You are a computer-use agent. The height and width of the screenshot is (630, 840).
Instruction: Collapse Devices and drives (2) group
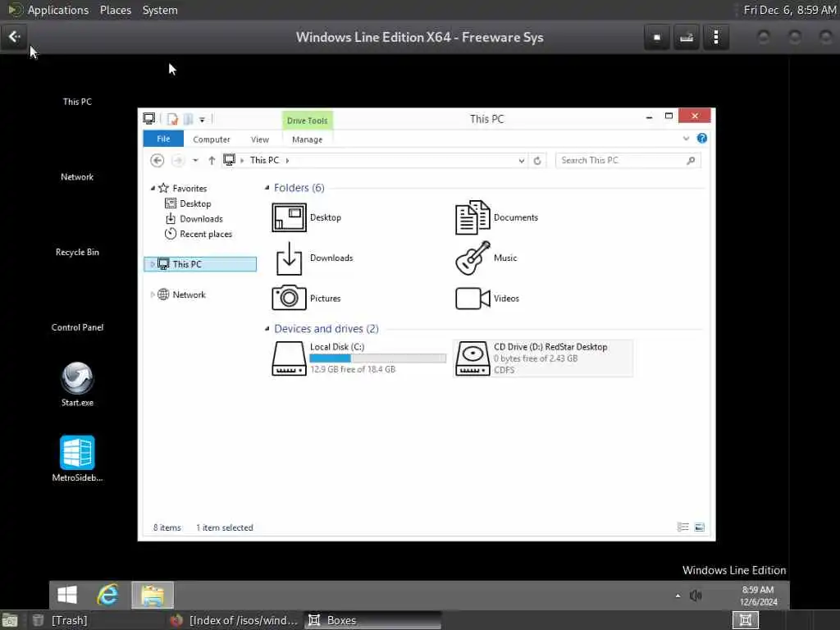pyautogui.click(x=267, y=328)
